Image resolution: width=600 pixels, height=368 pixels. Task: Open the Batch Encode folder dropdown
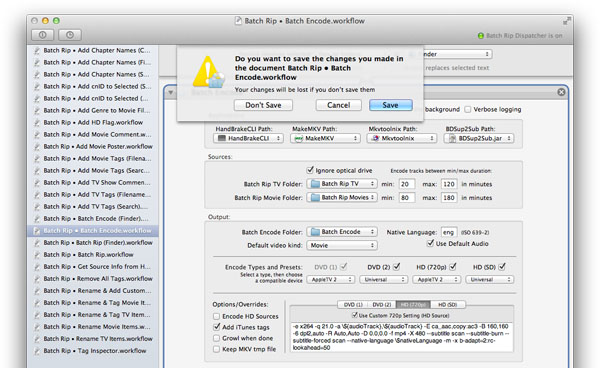(x=342, y=232)
